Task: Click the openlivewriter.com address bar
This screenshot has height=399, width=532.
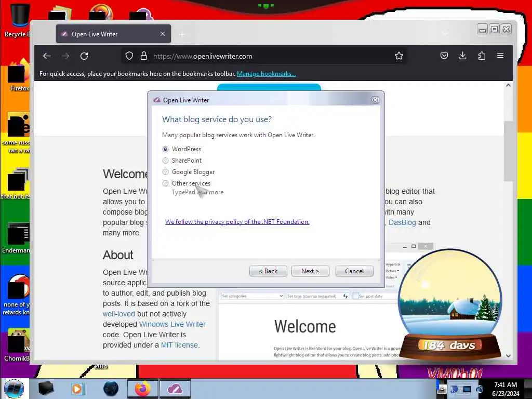Action: coord(264,56)
